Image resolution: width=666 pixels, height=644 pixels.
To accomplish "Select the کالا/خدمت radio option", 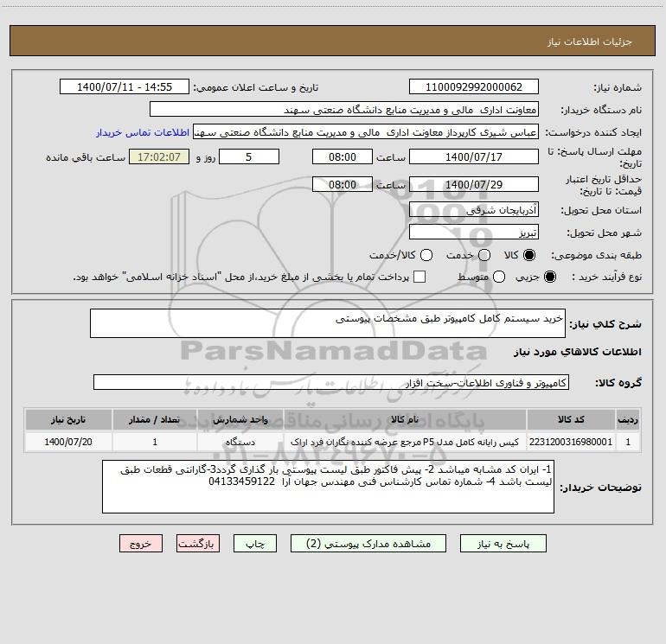I will click(x=426, y=255).
